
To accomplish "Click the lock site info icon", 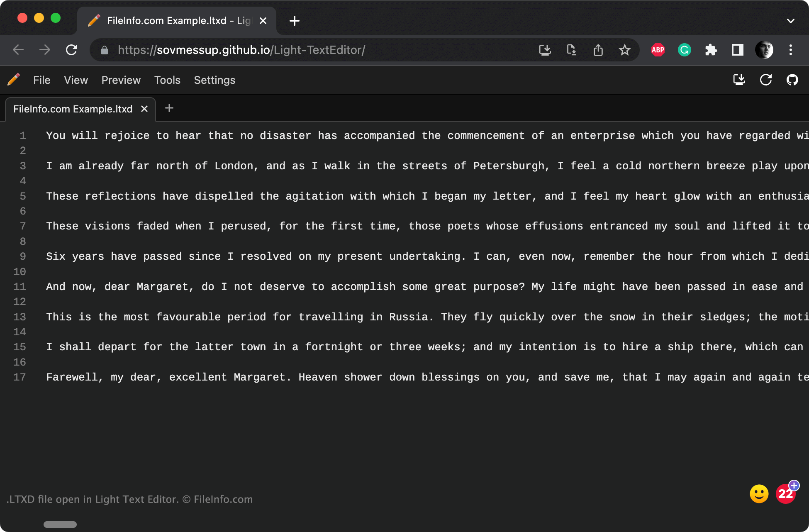I will (x=105, y=50).
